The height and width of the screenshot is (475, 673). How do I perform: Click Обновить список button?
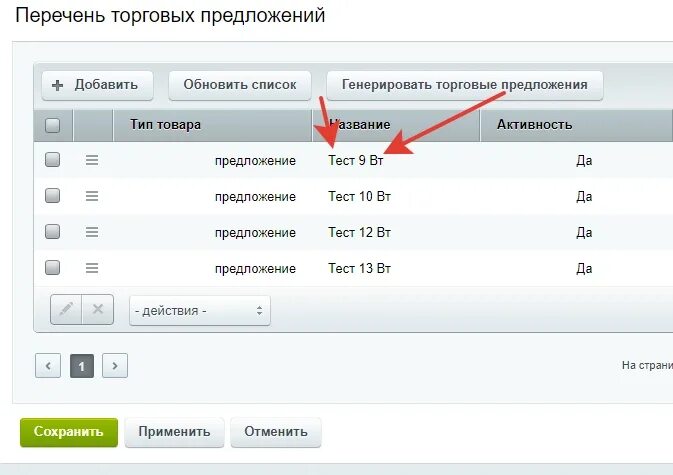(239, 85)
